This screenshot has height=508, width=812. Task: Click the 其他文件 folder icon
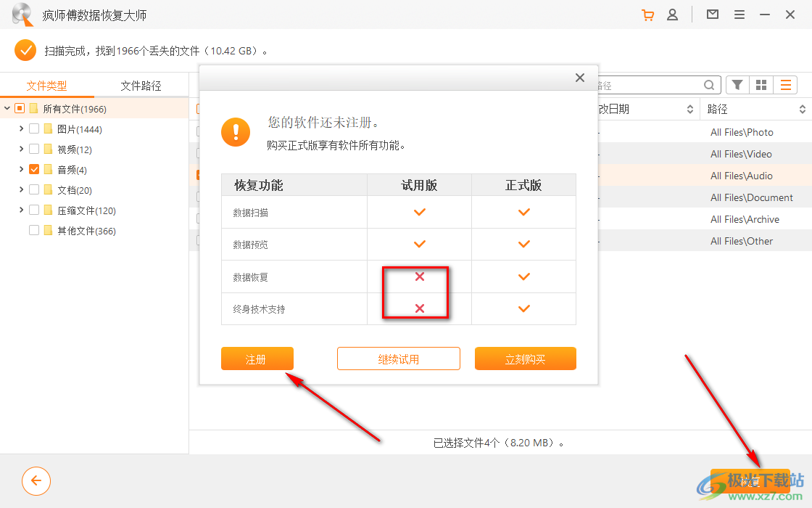click(x=48, y=230)
